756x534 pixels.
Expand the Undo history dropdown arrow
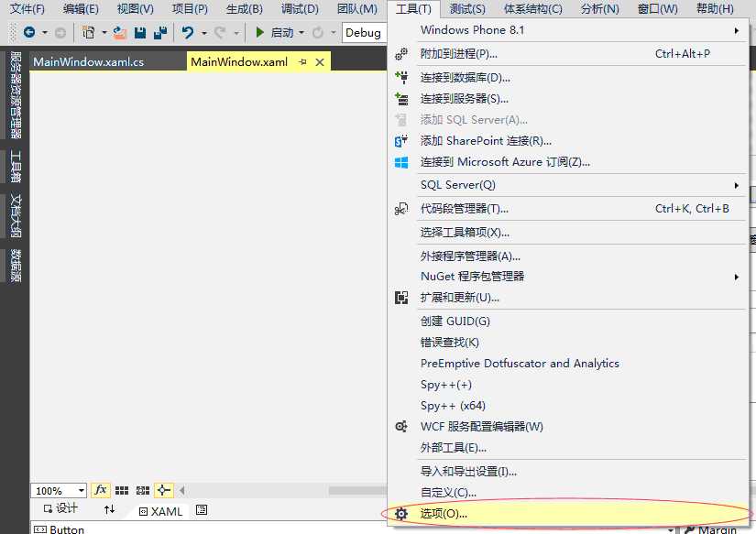coord(204,33)
